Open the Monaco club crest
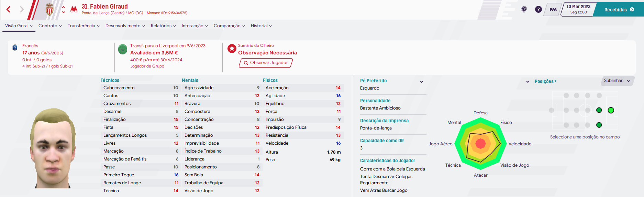Viewport: 644px width, 197px height. click(50, 9)
